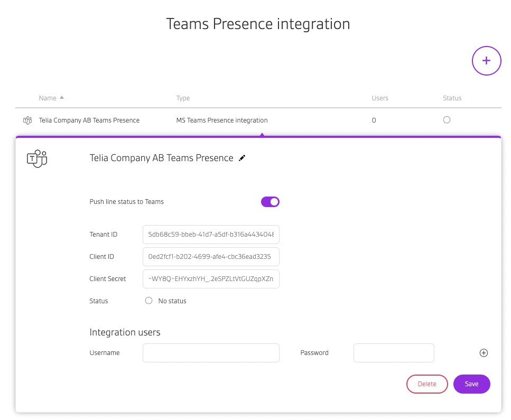Delete the Teams Presence integration
Viewport: 511px width, 420px height.
pos(427,384)
